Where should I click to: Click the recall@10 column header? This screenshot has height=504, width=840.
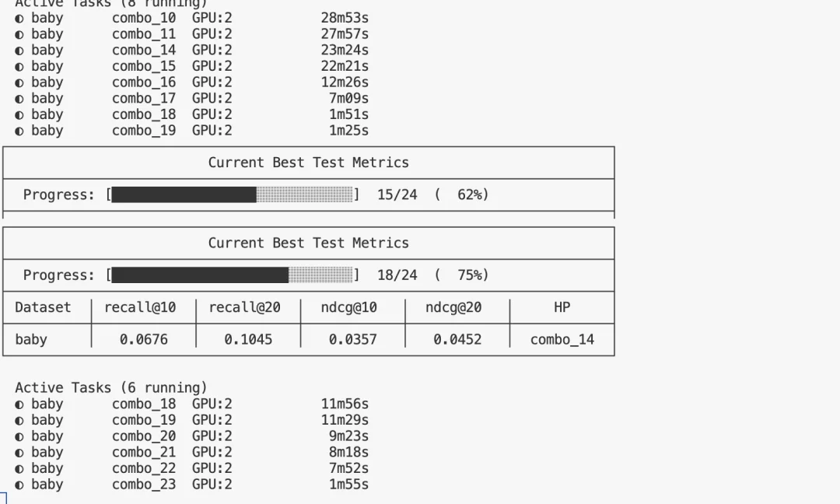point(140,307)
